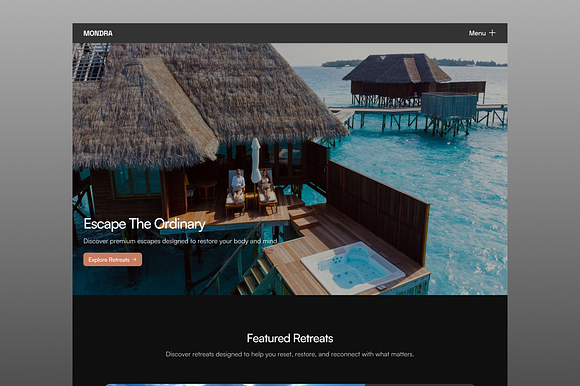Click the overwater villa hero image
Screen dimensions: 580x386
click(x=290, y=169)
